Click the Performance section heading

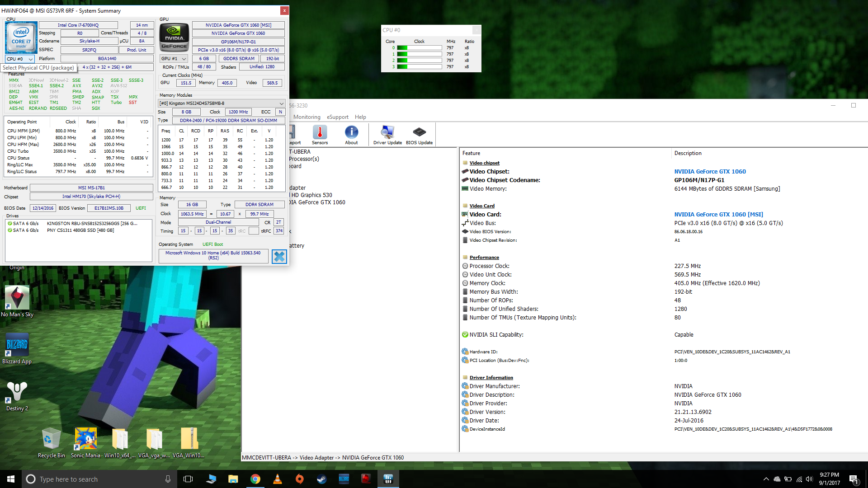point(484,257)
